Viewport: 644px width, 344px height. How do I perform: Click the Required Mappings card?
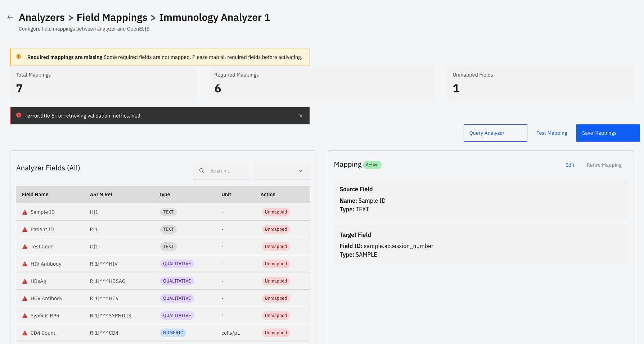coord(322,83)
